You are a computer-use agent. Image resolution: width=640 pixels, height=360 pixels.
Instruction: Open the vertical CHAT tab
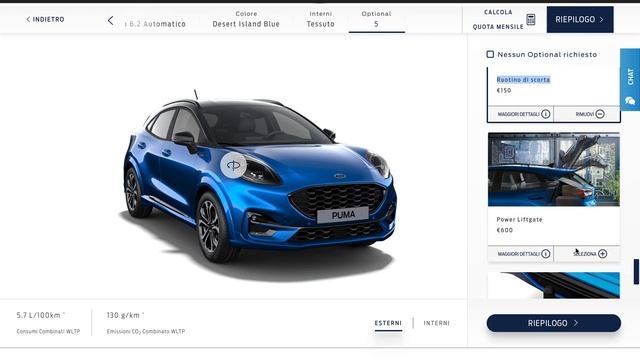click(630, 80)
